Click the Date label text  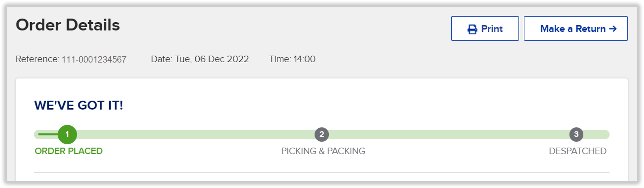pos(161,59)
